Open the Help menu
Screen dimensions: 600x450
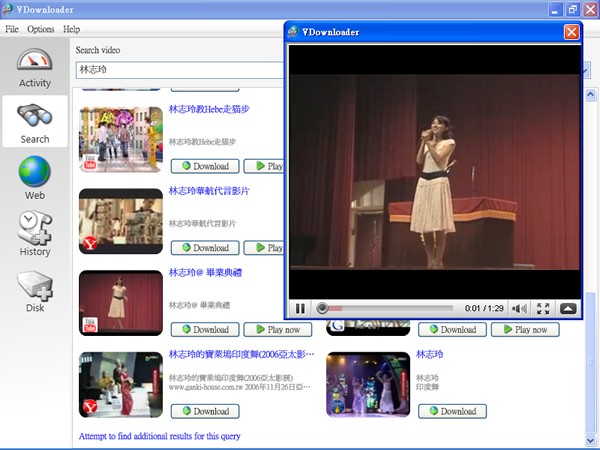[71, 29]
